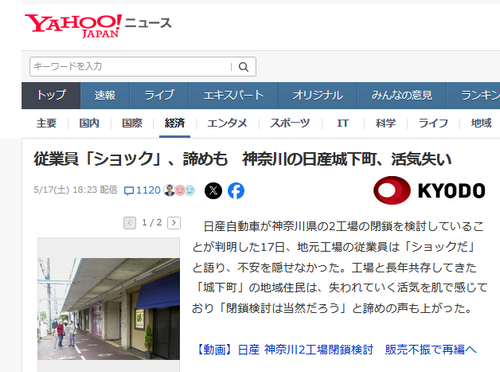Select the 経済 category
500x372 pixels.
(175, 123)
